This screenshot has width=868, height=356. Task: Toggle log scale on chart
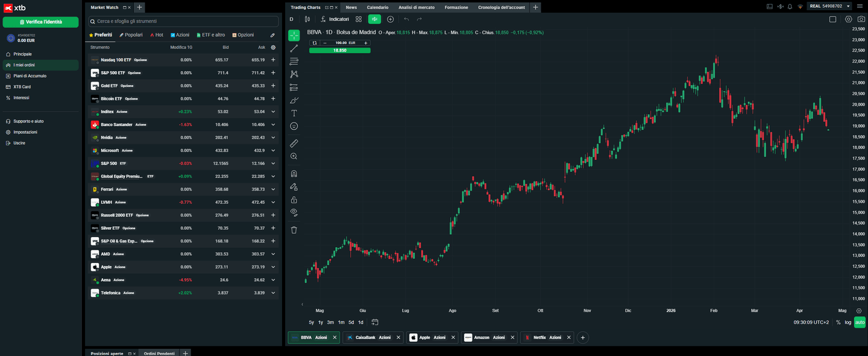pos(848,322)
